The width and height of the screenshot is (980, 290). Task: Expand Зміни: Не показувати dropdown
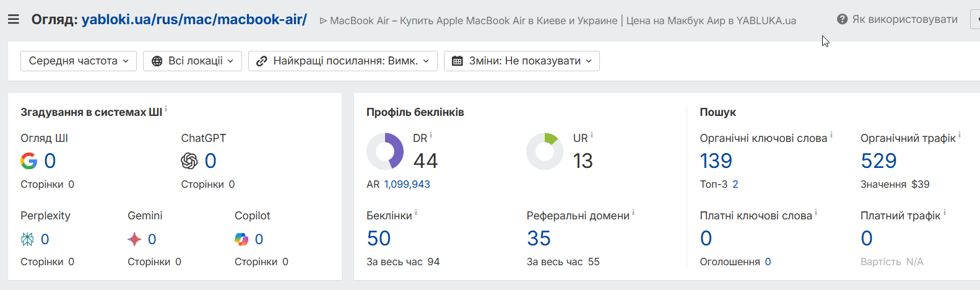coord(522,61)
